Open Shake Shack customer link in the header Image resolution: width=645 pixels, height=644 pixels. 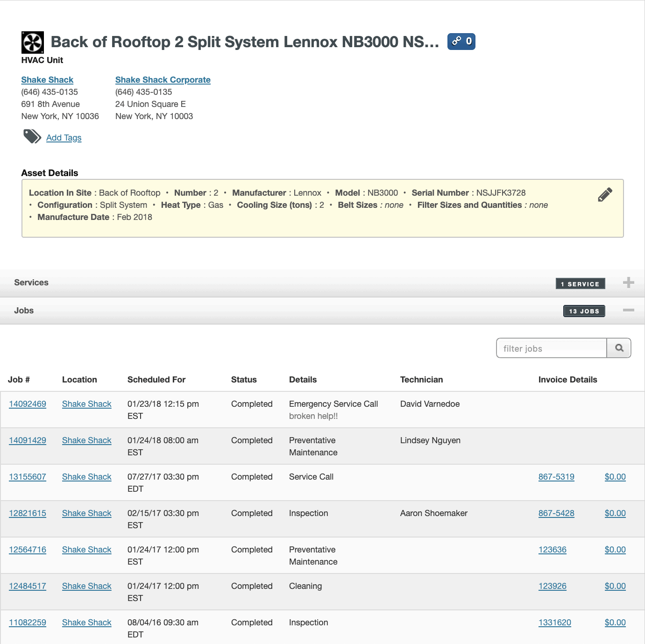(47, 80)
